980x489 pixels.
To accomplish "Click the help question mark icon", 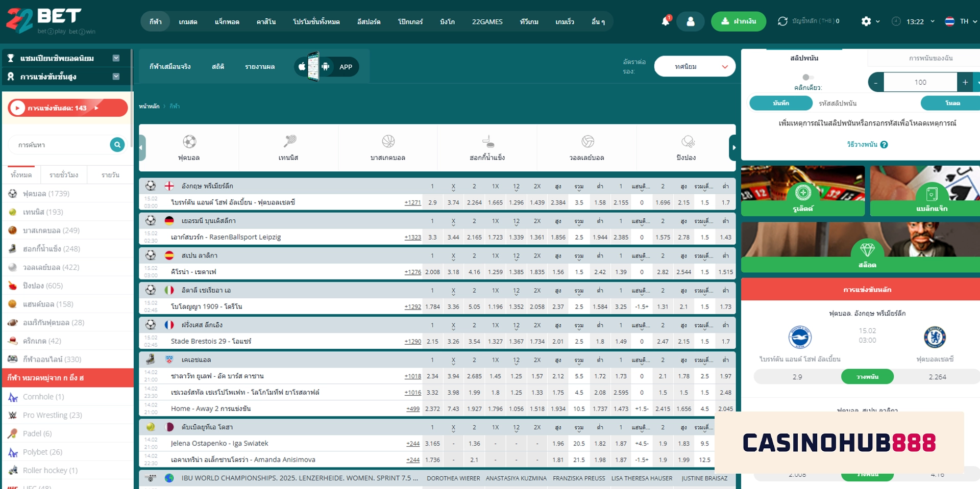I will coord(884,144).
